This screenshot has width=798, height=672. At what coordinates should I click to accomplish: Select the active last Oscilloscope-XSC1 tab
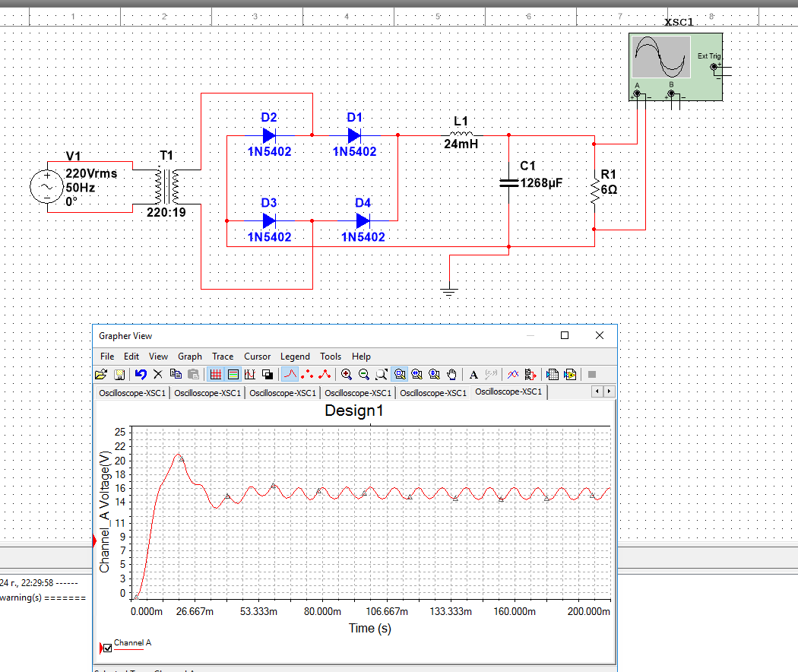[x=509, y=392]
